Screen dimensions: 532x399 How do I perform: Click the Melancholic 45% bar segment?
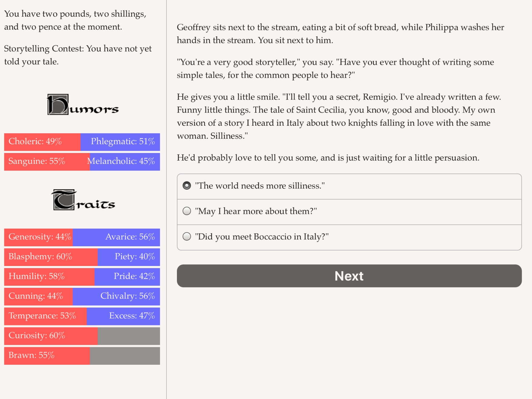coord(125,161)
